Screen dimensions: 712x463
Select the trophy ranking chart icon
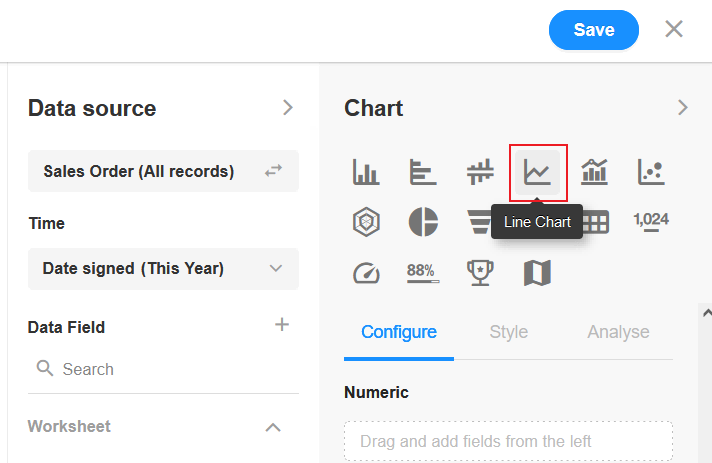pyautogui.click(x=480, y=273)
